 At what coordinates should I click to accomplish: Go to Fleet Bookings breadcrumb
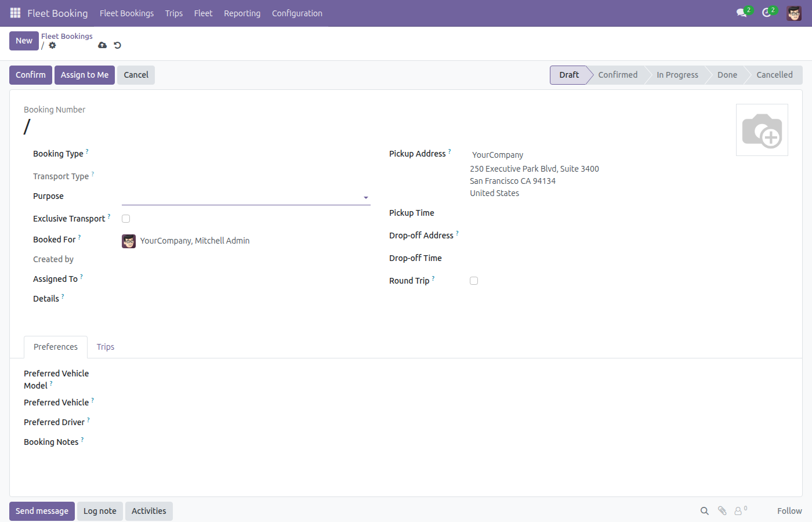pos(67,36)
